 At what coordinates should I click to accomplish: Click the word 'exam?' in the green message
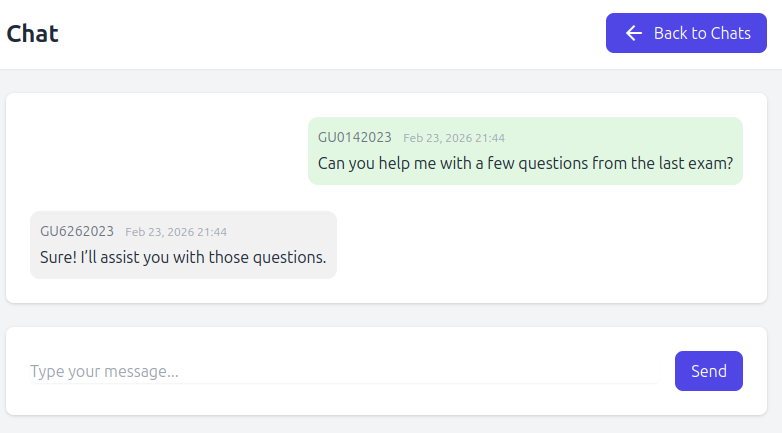[712, 163]
